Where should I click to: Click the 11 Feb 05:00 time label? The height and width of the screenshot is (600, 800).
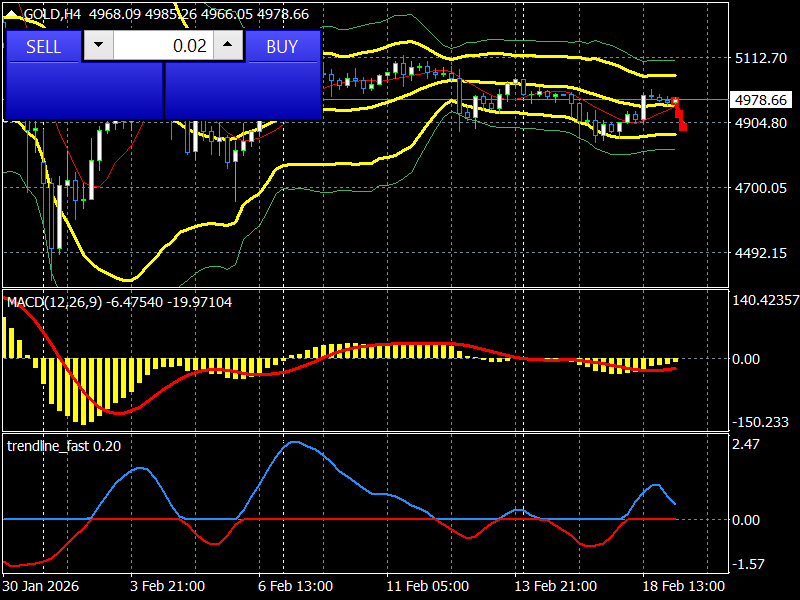(428, 586)
